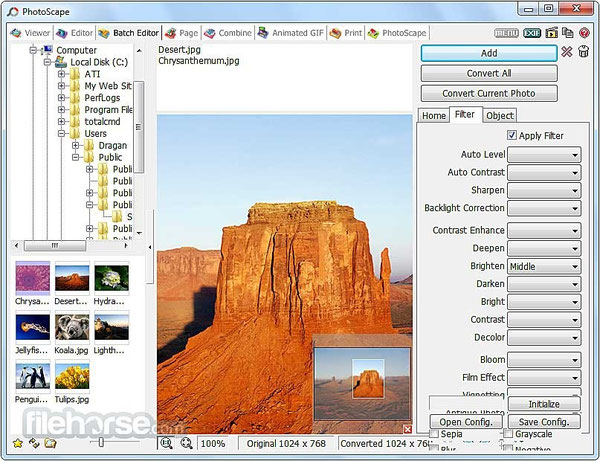Click the EXIF button icon in top toolbar
Image resolution: width=600 pixels, height=461 pixels.
[532, 33]
